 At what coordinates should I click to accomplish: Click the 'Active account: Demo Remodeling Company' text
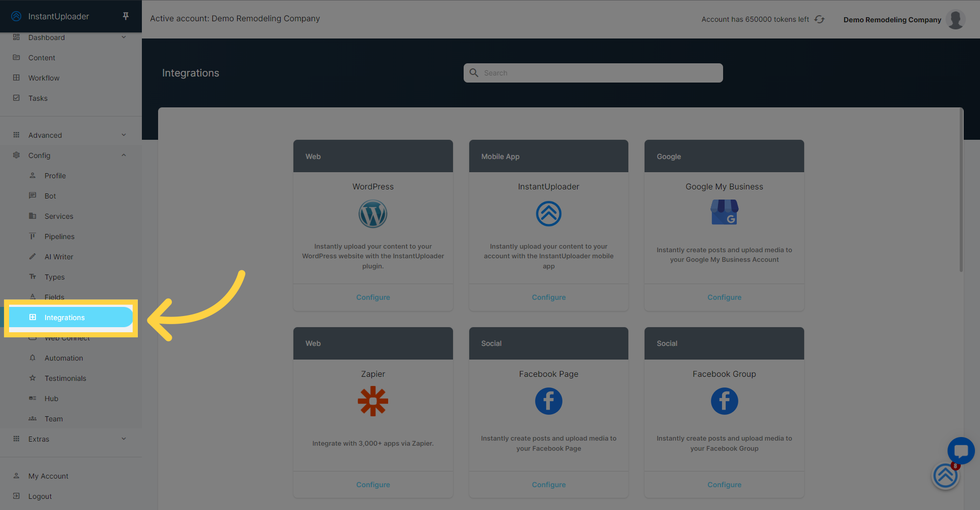(235, 18)
